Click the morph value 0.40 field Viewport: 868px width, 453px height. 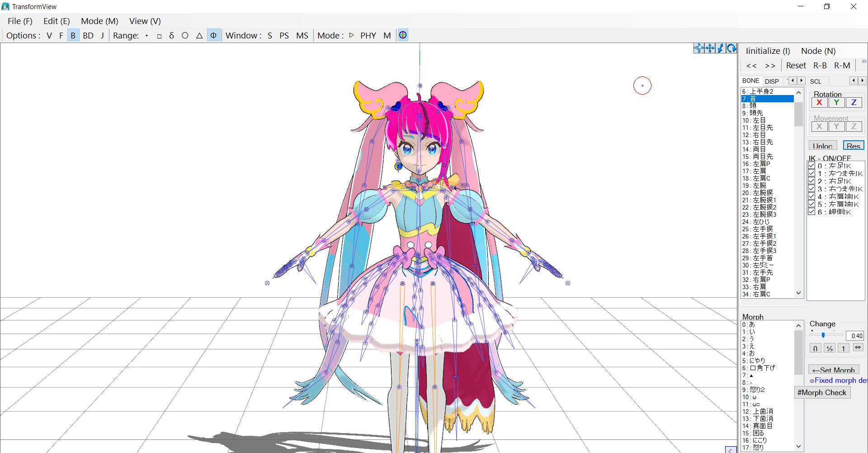click(x=855, y=336)
